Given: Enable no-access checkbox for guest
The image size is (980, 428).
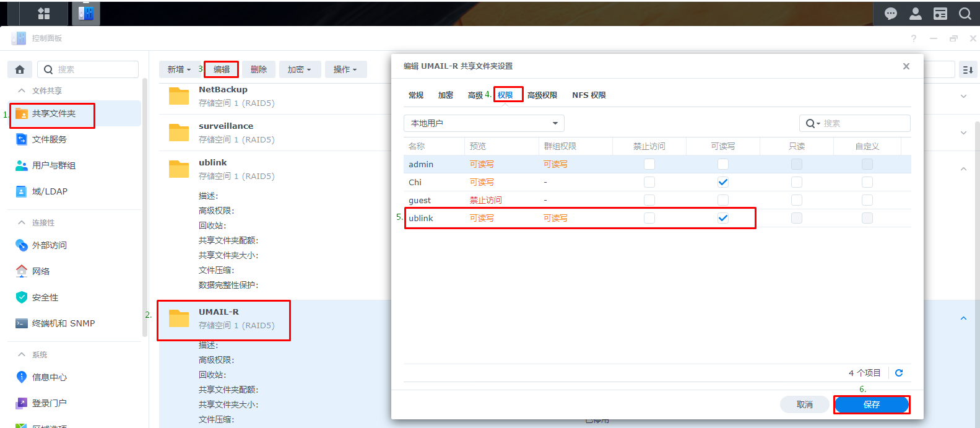Looking at the screenshot, I should (x=649, y=200).
